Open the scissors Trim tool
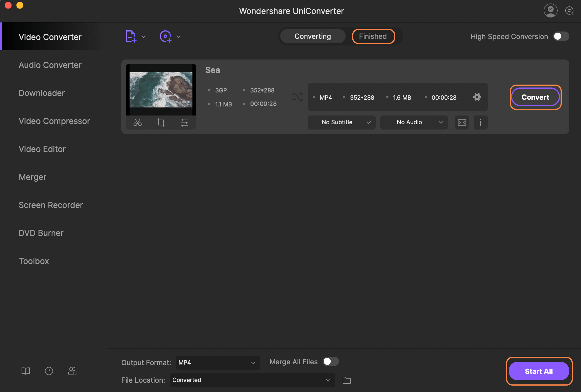 point(137,123)
